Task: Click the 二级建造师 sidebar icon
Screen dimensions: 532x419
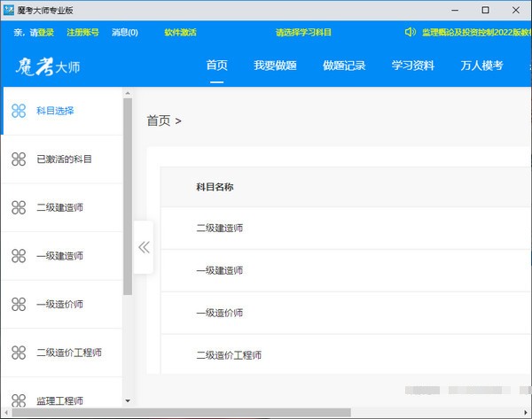Action: tap(19, 207)
